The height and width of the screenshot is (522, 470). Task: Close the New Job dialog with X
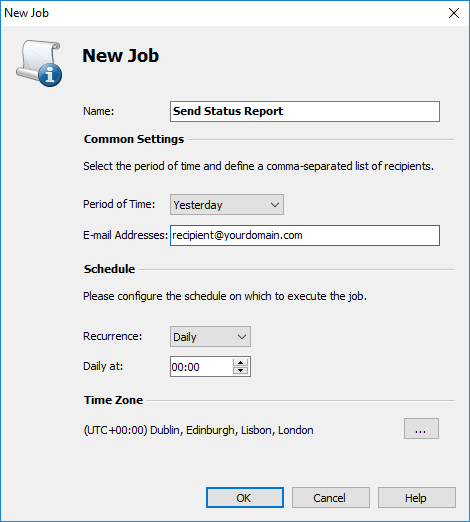(x=454, y=13)
